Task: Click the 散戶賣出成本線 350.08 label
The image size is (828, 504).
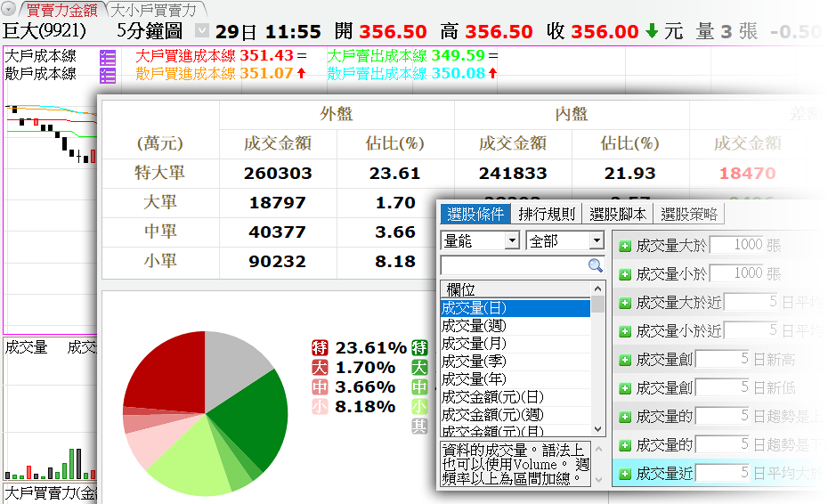Action: [x=406, y=73]
